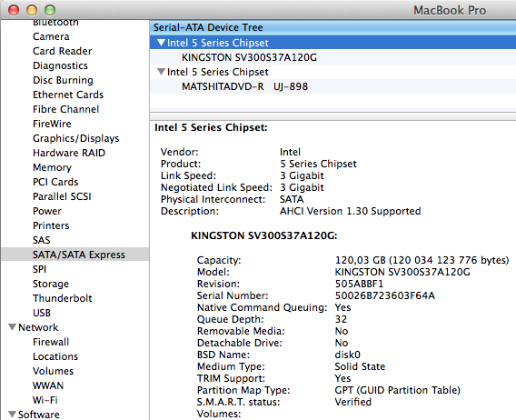Open FireWire in the sidebar
516x420 pixels.
[x=52, y=124]
